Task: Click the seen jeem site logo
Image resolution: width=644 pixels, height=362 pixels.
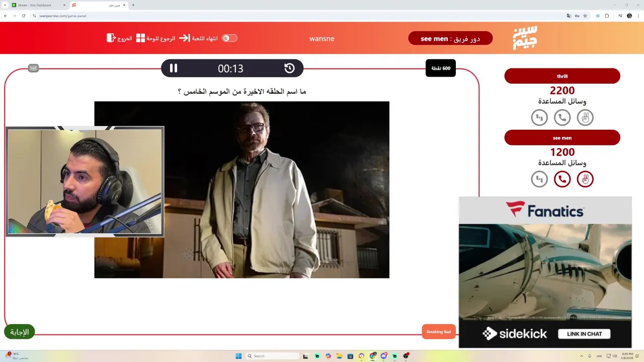Action: (x=525, y=38)
